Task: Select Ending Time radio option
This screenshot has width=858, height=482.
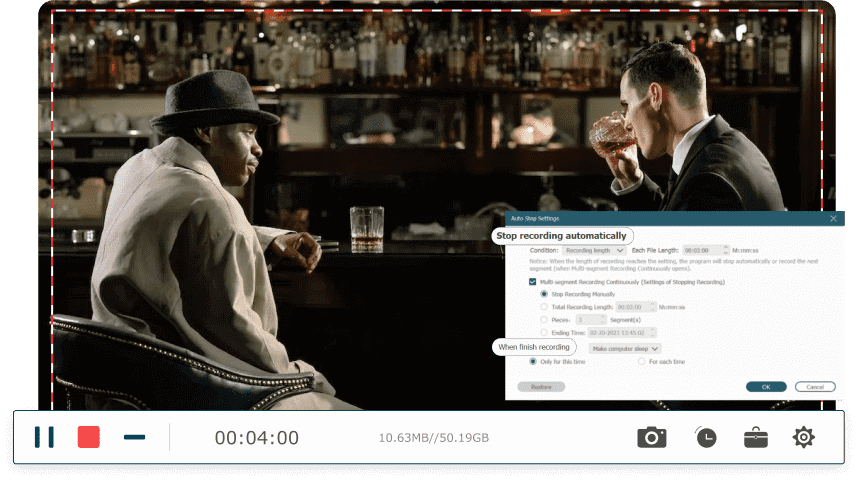Action: click(x=544, y=333)
